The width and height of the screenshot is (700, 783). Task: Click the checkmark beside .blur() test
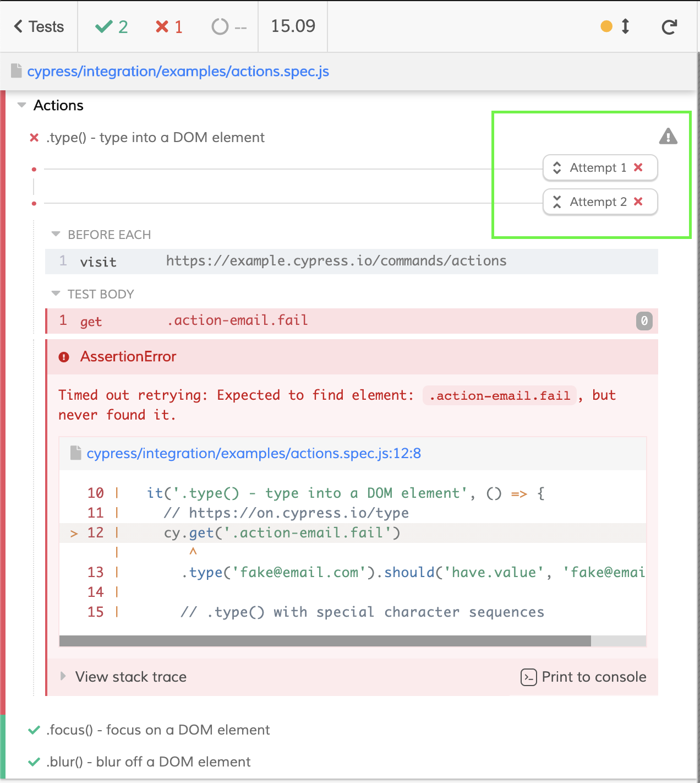pyautogui.click(x=34, y=762)
